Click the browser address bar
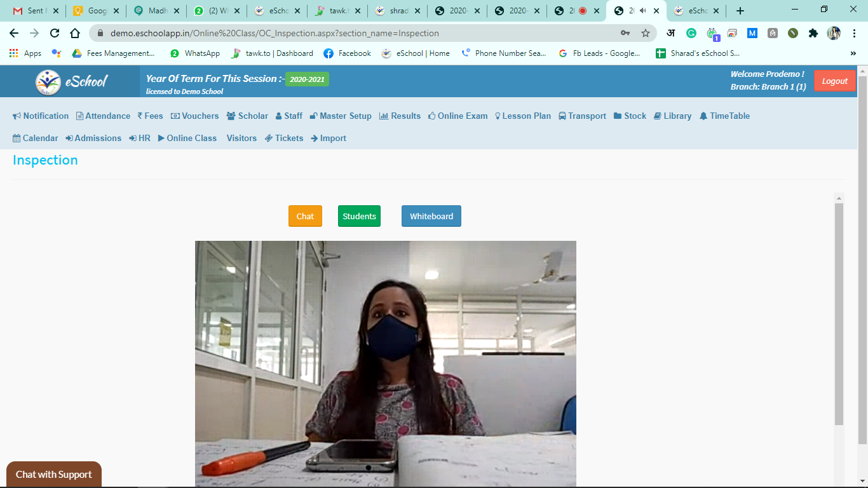Screen dimensions: 868x488 click(x=356, y=33)
